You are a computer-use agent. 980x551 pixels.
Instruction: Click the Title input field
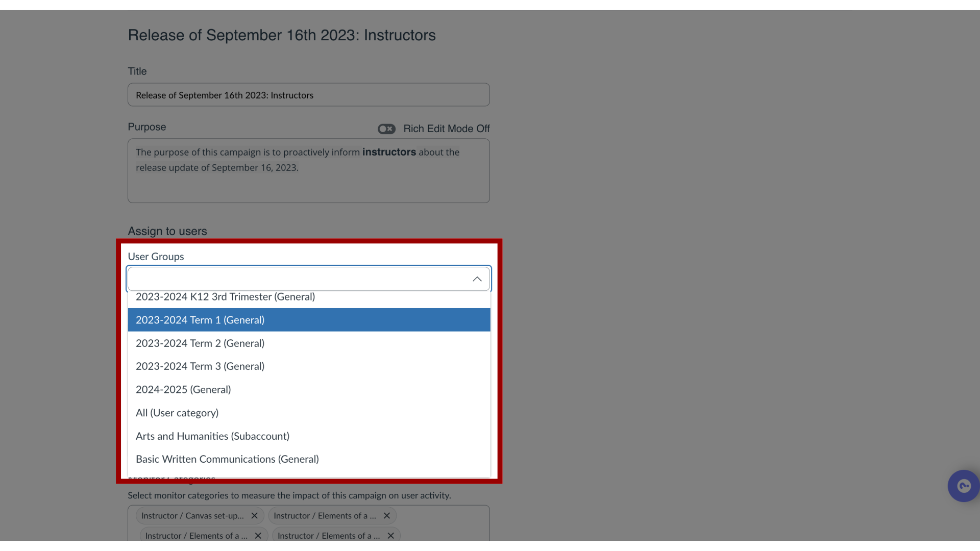click(x=309, y=94)
